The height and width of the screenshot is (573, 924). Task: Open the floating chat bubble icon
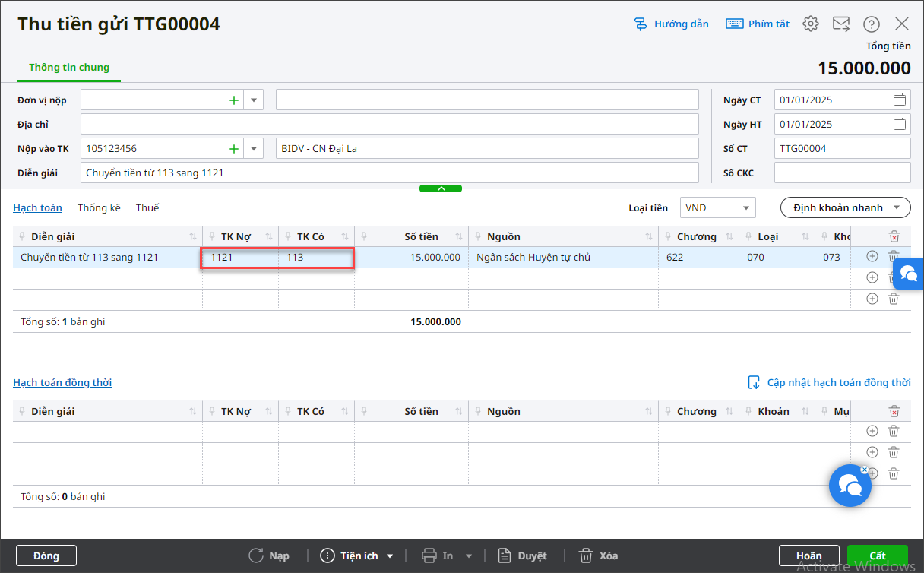(x=850, y=485)
